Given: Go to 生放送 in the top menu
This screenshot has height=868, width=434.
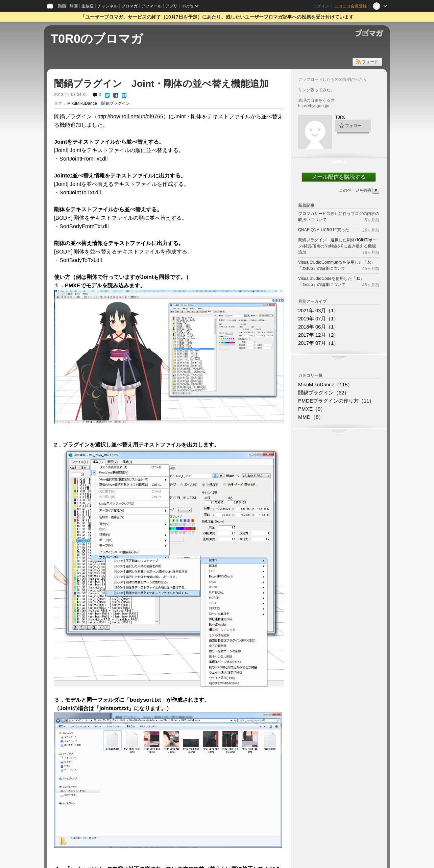Looking at the screenshot, I should pyautogui.click(x=88, y=6).
